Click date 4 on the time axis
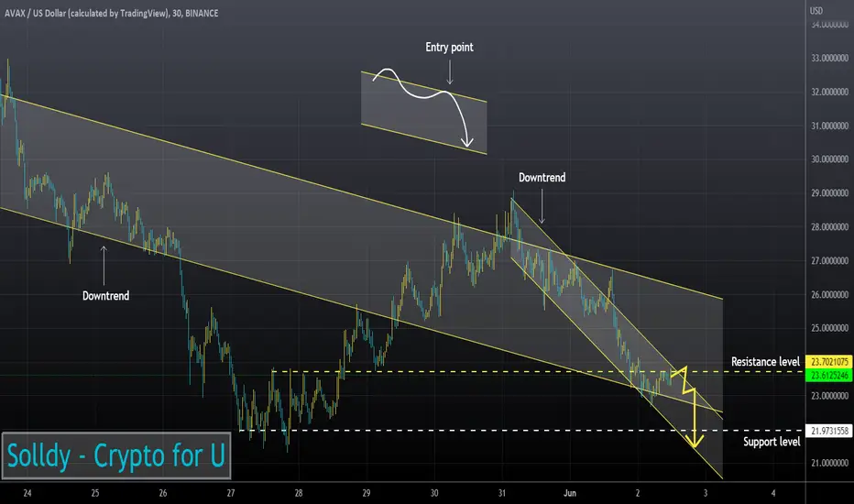This screenshot has width=854, height=504. coord(773,493)
